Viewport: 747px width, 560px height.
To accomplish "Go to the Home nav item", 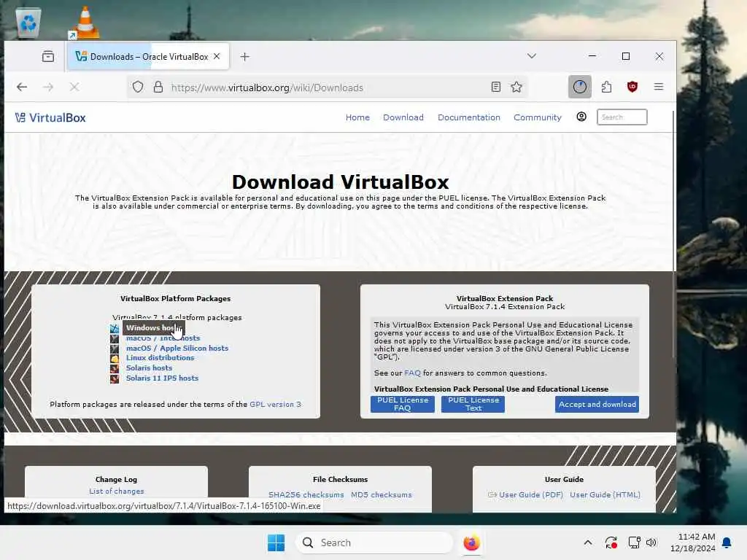I will (x=357, y=117).
